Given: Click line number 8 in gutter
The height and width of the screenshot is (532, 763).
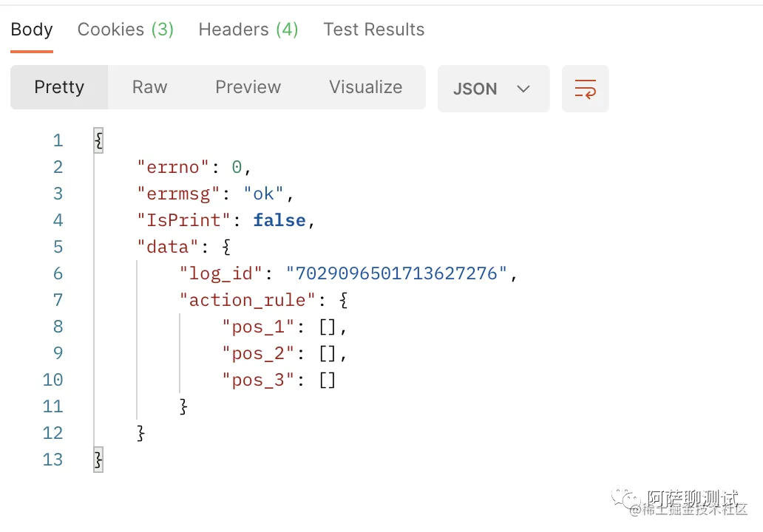Looking at the screenshot, I should pos(58,327).
